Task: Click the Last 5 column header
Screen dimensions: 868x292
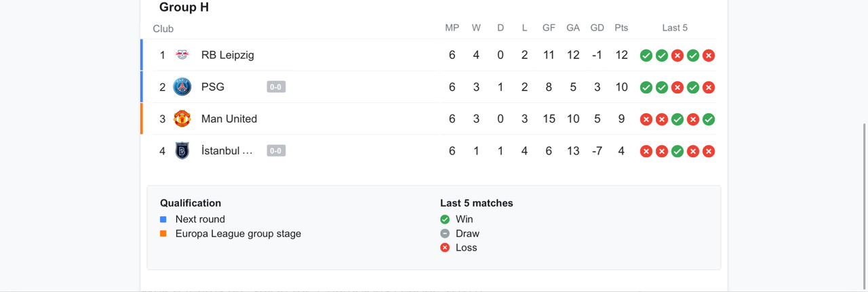Action: tap(675, 28)
